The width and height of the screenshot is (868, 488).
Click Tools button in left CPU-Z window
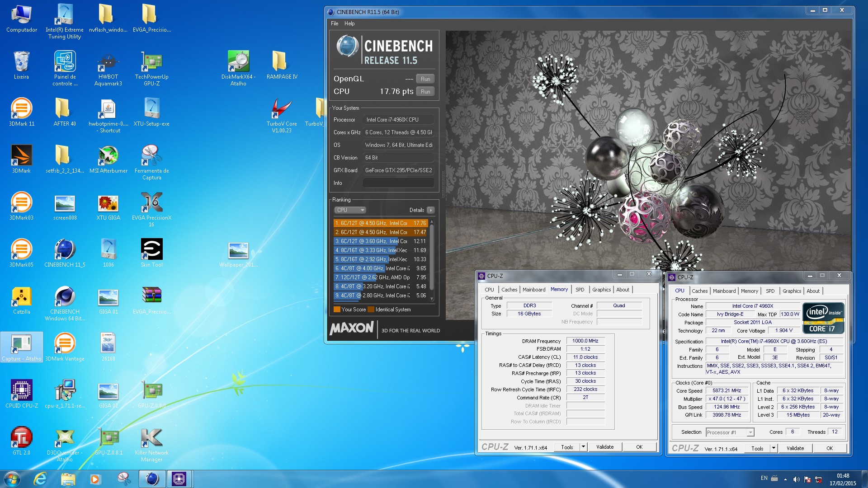point(567,447)
